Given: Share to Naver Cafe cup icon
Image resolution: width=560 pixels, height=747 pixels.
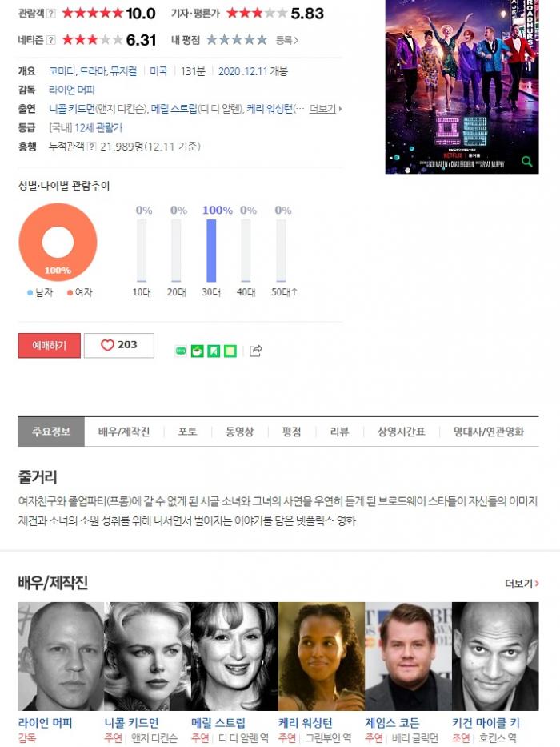Looking at the screenshot, I should click(x=197, y=351).
